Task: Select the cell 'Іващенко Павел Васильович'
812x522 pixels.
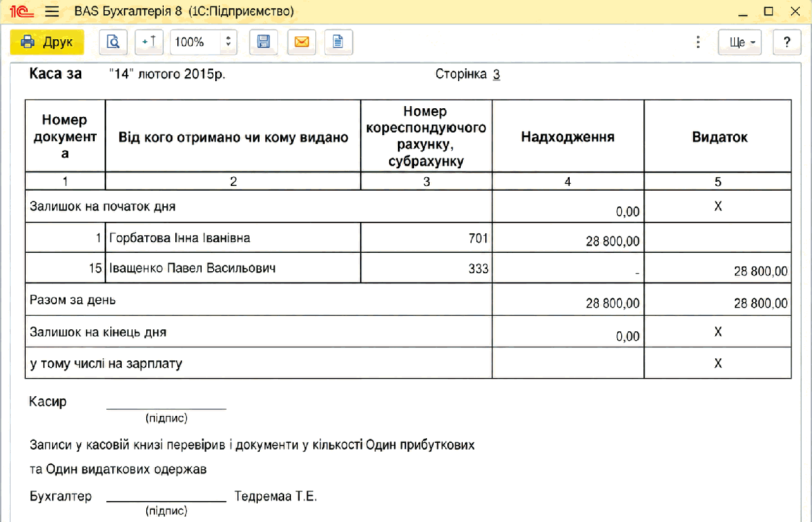Action: click(233, 268)
